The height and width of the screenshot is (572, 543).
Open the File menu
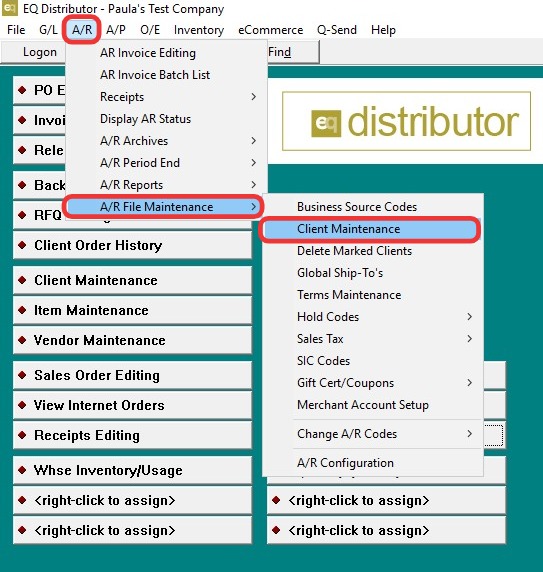click(16, 30)
